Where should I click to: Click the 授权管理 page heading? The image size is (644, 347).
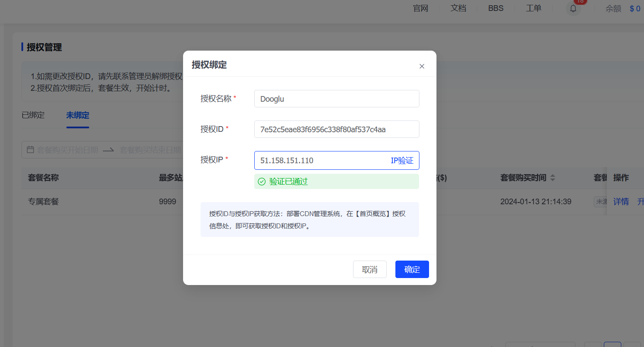44,47
